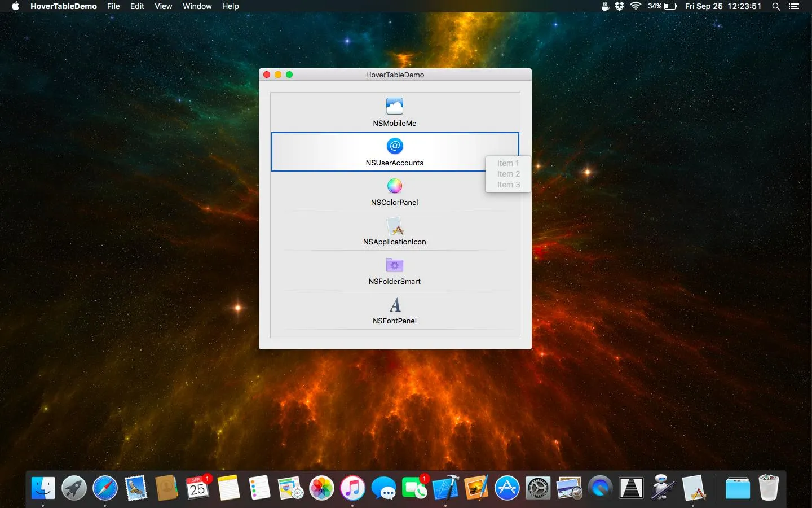Open Spotlight search
The height and width of the screenshot is (508, 812).
coord(776,6)
